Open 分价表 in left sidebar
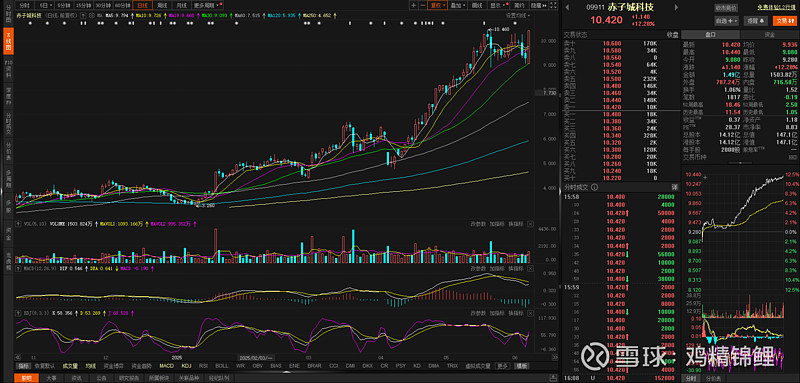 (8, 151)
